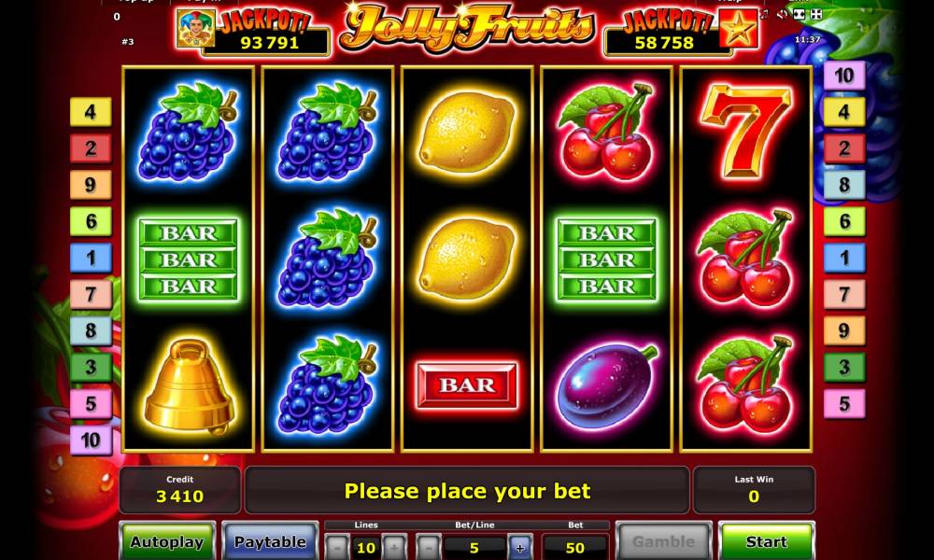
Task: Select left payline marker number 7
Action: [91, 294]
